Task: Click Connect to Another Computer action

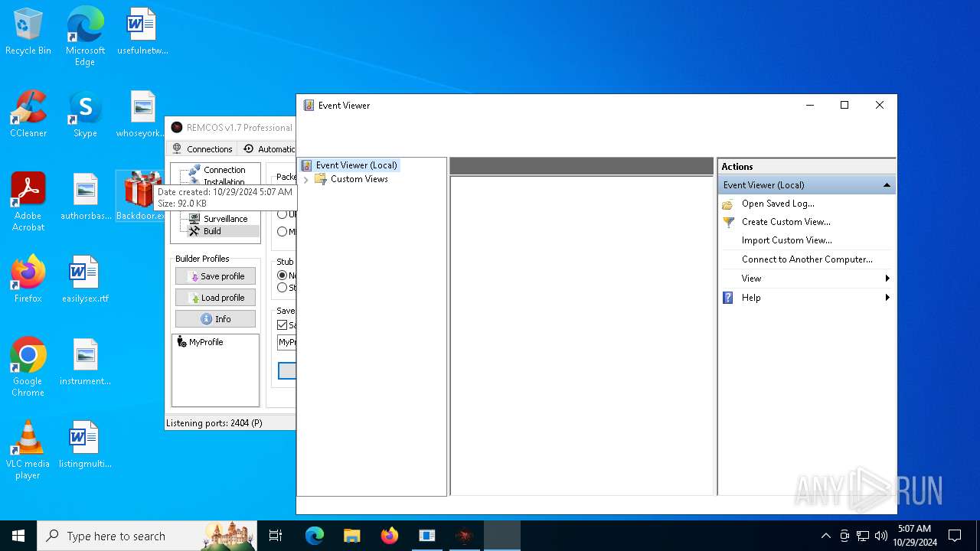Action: coord(807,259)
